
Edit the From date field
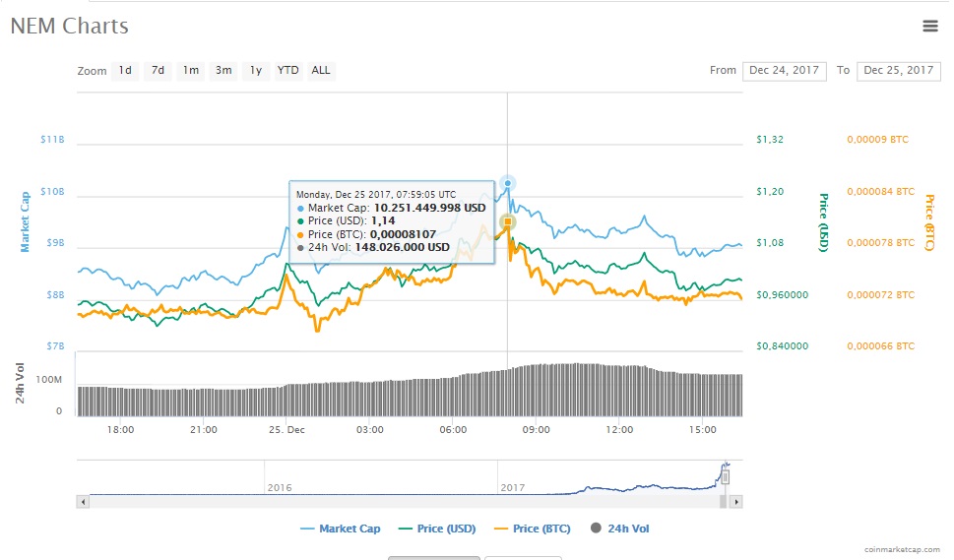785,71
